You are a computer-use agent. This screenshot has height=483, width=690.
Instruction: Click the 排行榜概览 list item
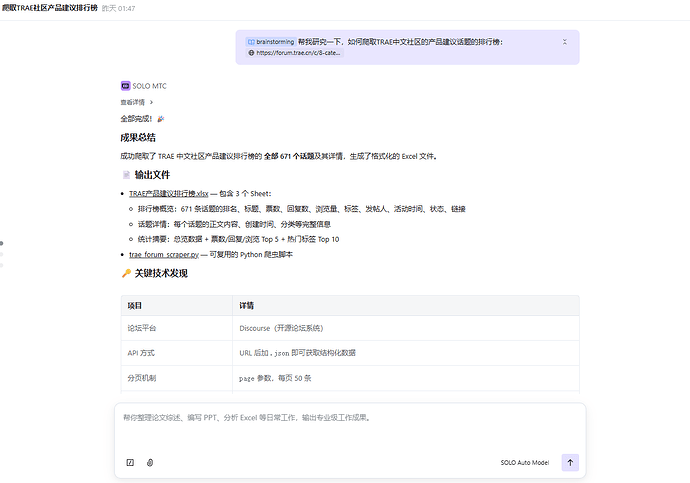pyautogui.click(x=301, y=209)
